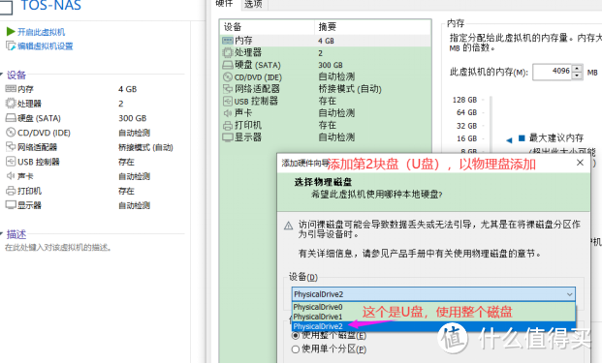
Task: Collapse the 描述 section in left panel
Action: pyautogui.click(x=2, y=233)
